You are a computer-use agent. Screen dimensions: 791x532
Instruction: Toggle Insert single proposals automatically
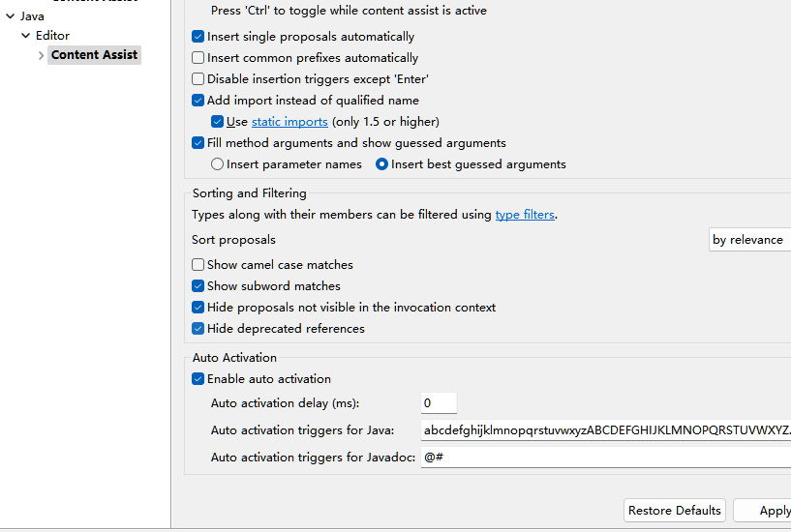pos(198,37)
